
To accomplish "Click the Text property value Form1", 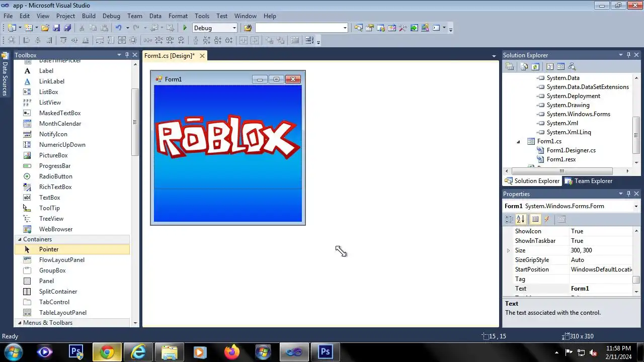I will [x=601, y=289].
